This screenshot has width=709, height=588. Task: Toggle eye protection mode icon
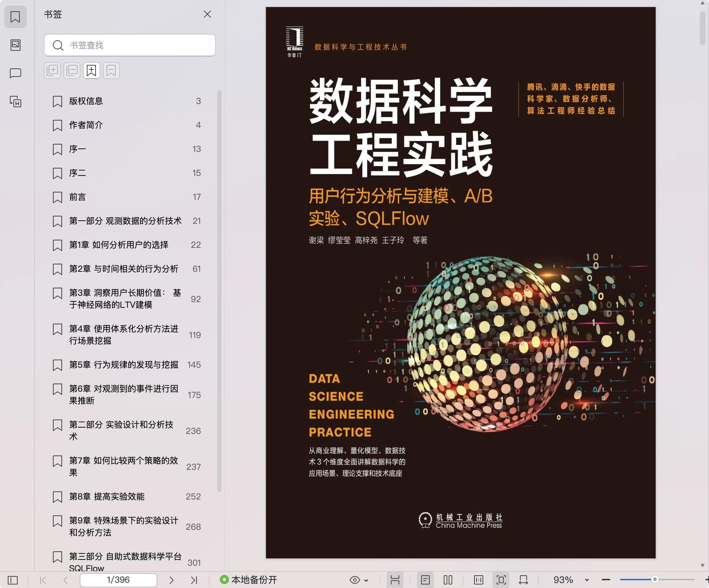click(355, 580)
